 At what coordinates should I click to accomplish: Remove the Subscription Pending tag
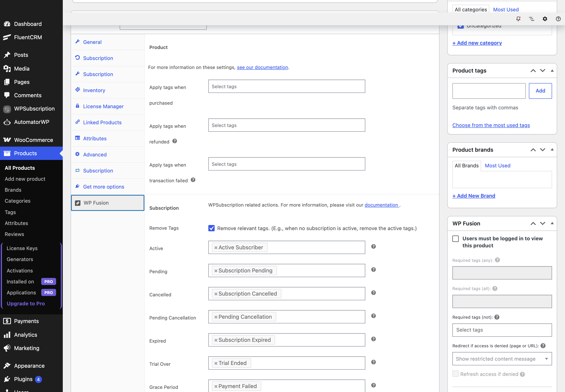(216, 271)
